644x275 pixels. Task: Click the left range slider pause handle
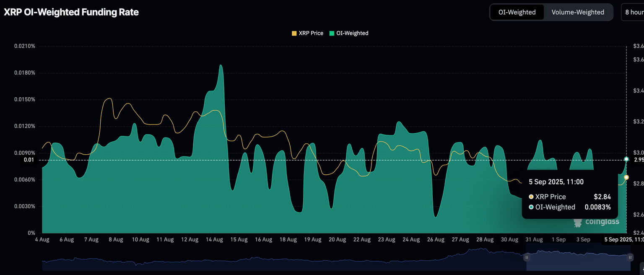527,257
